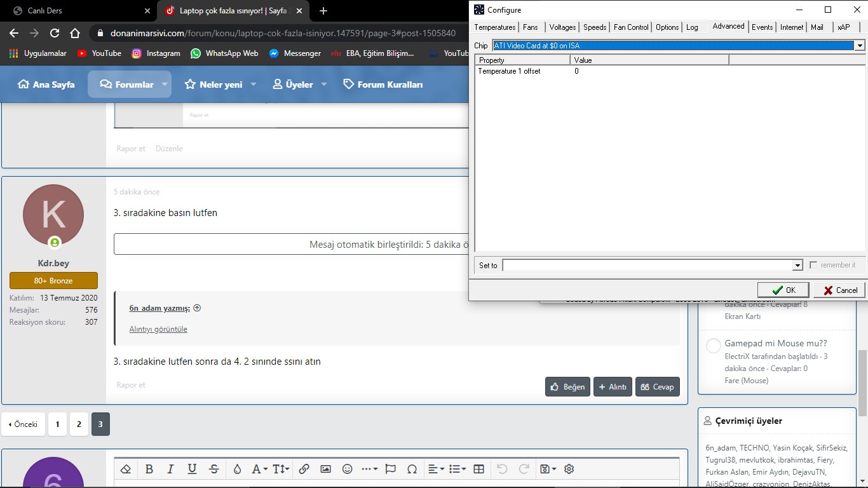Image resolution: width=868 pixels, height=488 pixels.
Task: Close the Canlı Ders tab
Action: (x=147, y=11)
